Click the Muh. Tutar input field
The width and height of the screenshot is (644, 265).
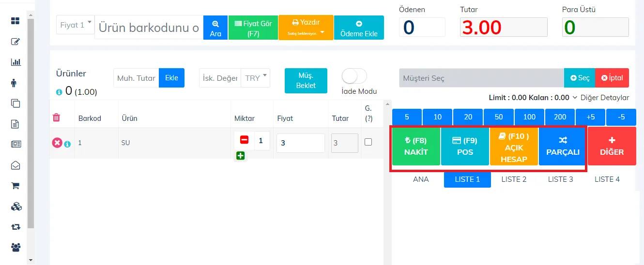click(136, 78)
